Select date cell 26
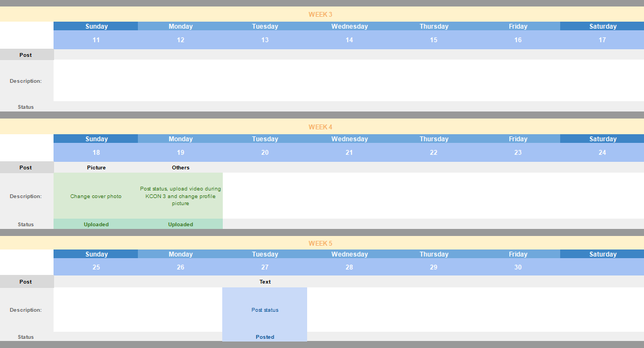644x348 pixels. point(180,267)
